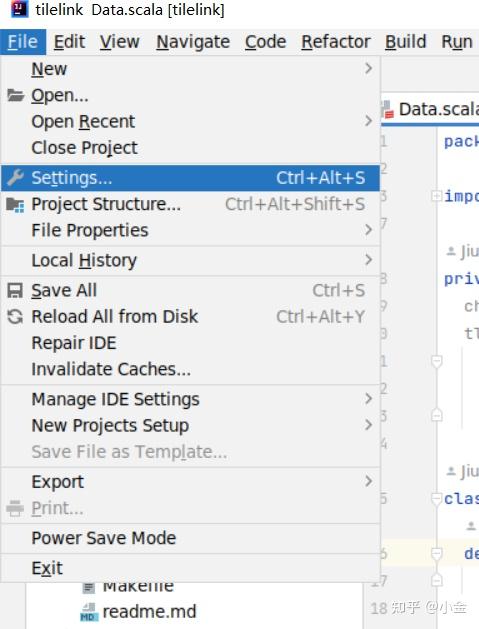Open the Navigate menu
The height and width of the screenshot is (629, 479).
point(193,42)
